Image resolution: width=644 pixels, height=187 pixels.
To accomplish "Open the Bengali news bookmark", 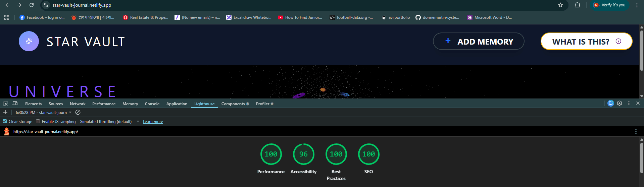I will click(93, 17).
